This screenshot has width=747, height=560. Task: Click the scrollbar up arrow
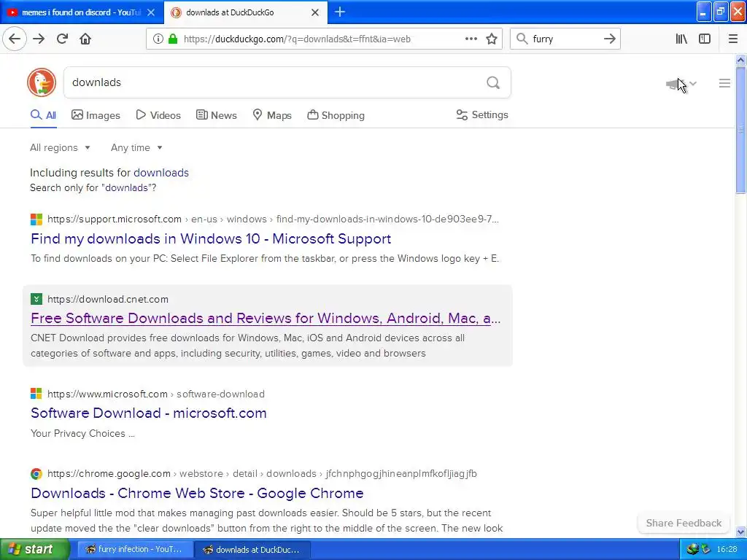pos(740,60)
